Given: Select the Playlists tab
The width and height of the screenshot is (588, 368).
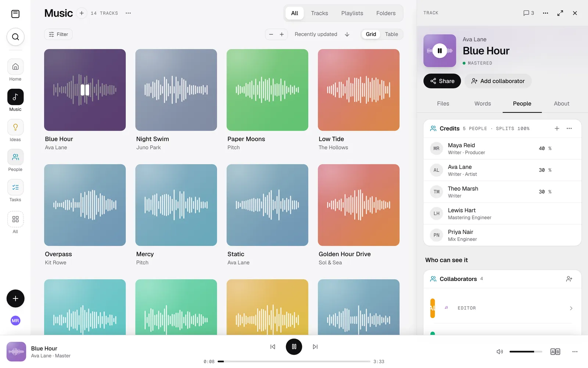Looking at the screenshot, I should click(x=352, y=13).
